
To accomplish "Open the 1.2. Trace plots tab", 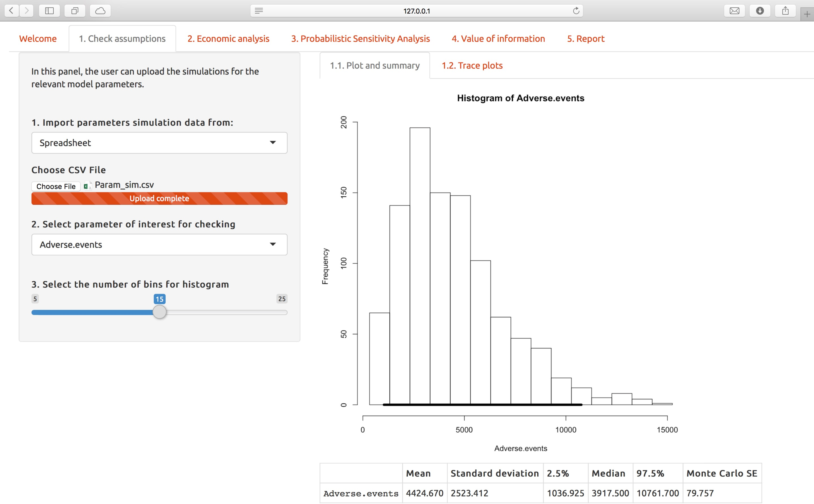I will [x=472, y=65].
